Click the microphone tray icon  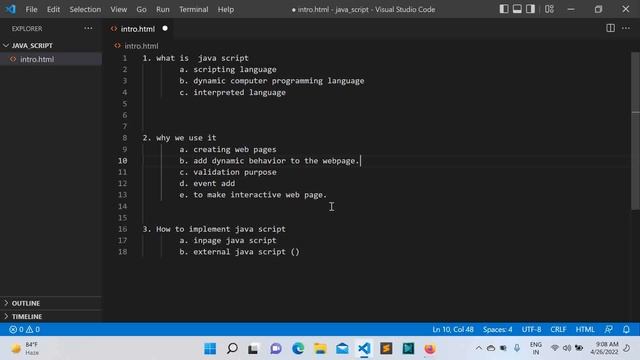[517, 348]
